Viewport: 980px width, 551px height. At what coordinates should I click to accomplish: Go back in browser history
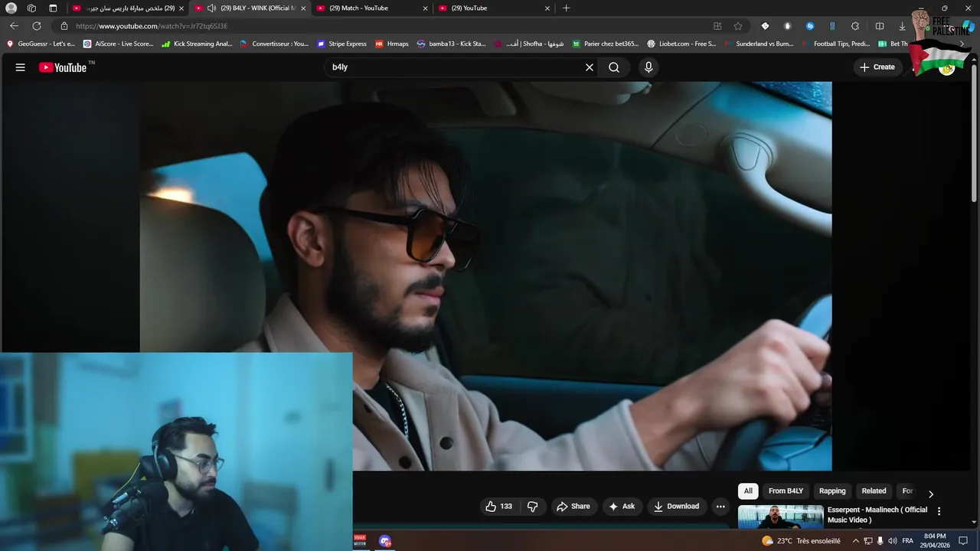[14, 26]
